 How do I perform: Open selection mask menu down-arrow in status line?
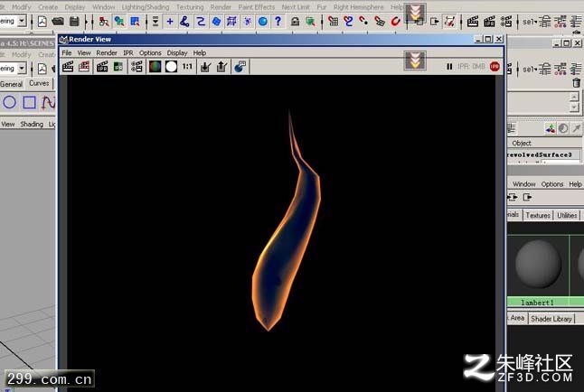(x=155, y=22)
